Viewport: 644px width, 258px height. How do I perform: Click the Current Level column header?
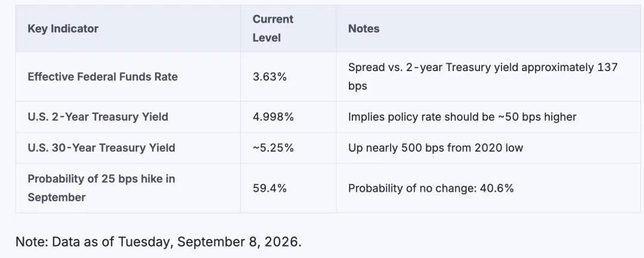click(x=273, y=29)
